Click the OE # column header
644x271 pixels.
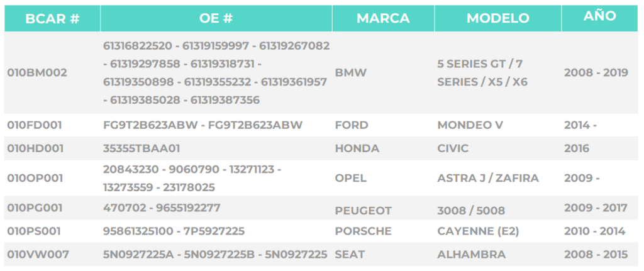point(216,18)
